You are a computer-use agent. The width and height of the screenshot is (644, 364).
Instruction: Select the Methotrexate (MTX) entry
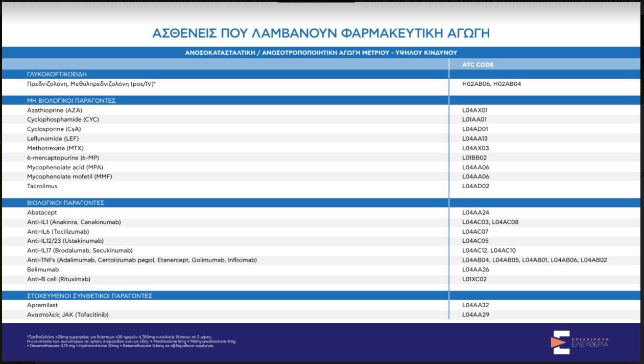pyautogui.click(x=55, y=148)
